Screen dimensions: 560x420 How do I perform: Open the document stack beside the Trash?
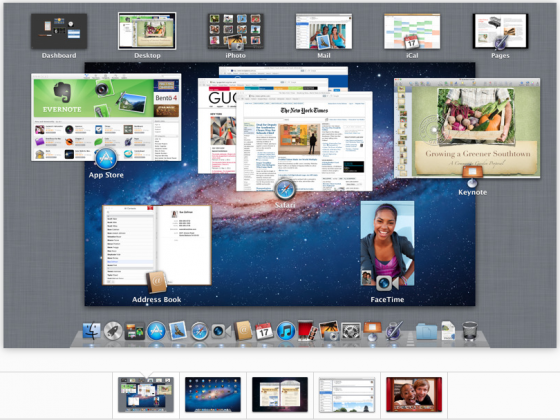(448, 330)
